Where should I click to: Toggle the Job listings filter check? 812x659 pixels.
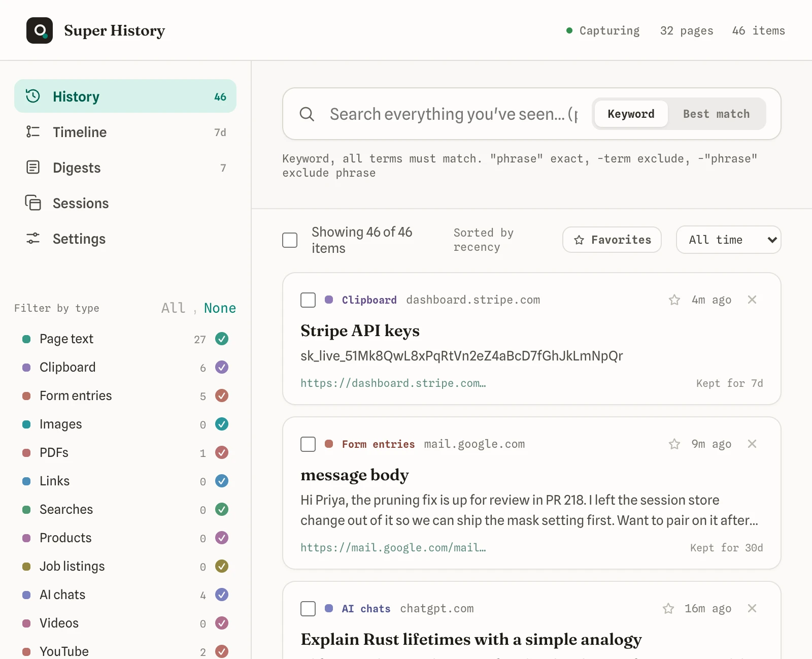coord(222,566)
